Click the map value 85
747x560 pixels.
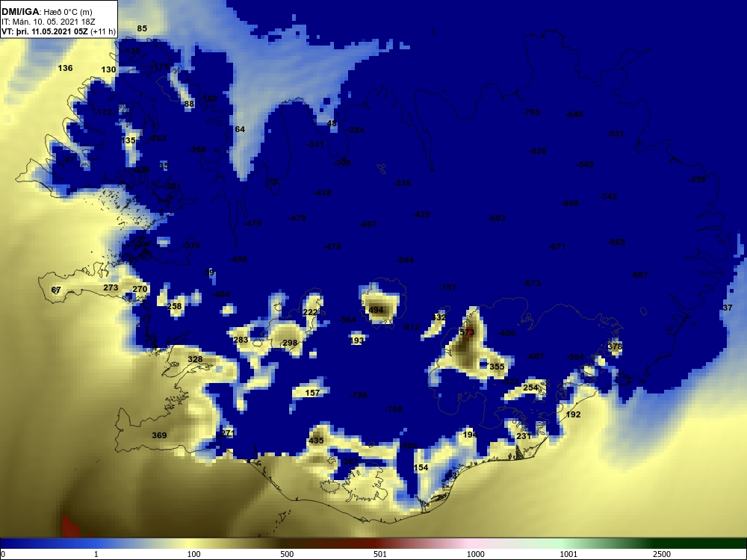pos(142,28)
